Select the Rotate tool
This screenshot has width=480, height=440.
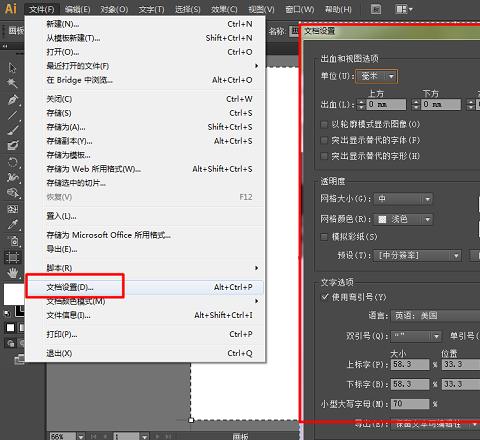point(12,163)
